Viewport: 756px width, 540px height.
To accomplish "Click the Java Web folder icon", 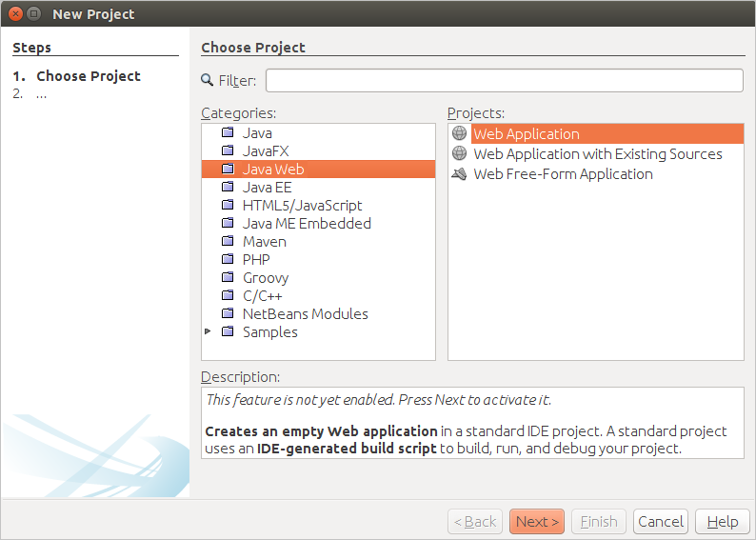I will click(x=228, y=169).
